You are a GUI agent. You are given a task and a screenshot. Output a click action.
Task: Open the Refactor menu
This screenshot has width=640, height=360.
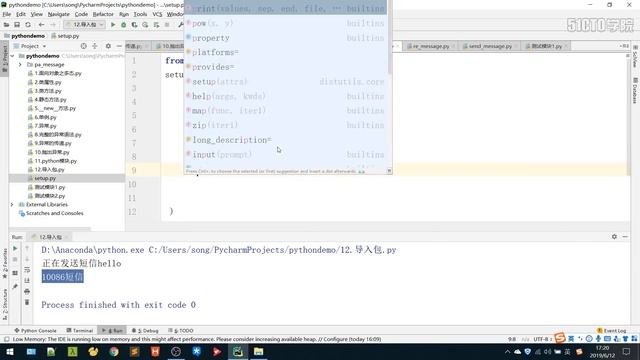click(103, 14)
